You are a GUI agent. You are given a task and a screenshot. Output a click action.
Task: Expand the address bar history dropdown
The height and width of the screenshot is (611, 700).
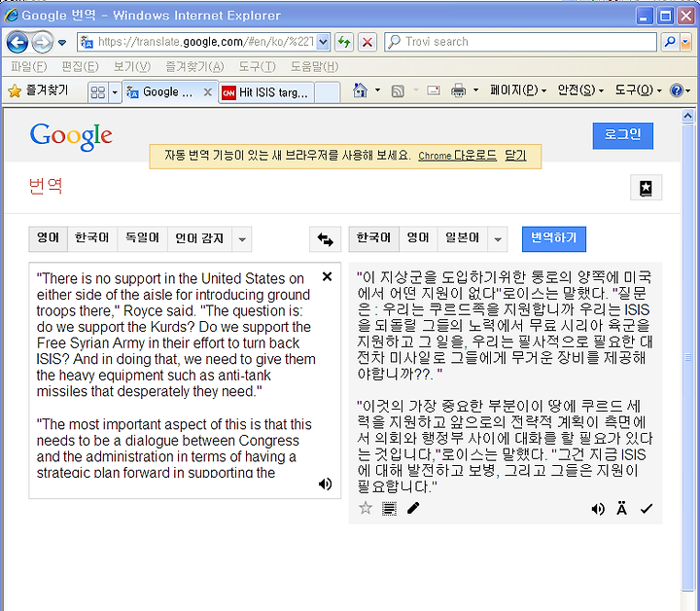pyautogui.click(x=323, y=42)
